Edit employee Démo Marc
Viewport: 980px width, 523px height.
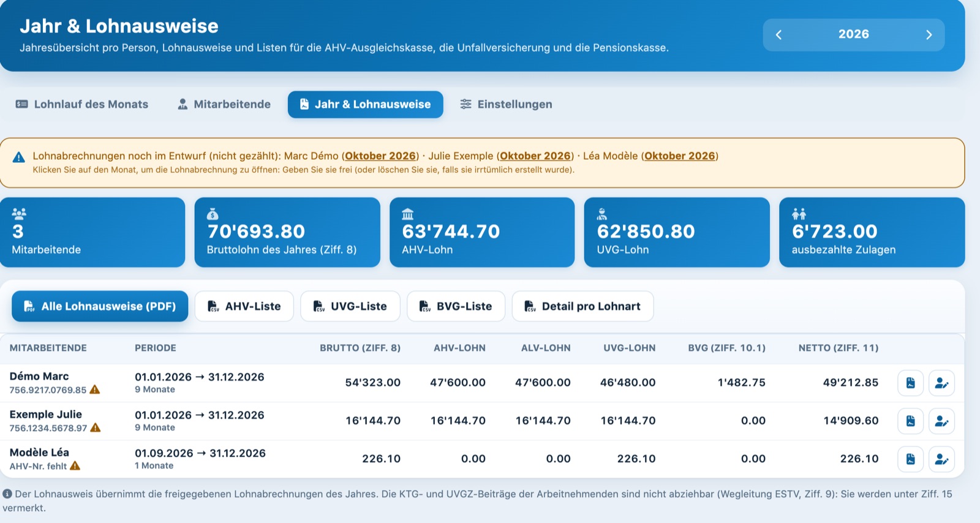pos(942,383)
